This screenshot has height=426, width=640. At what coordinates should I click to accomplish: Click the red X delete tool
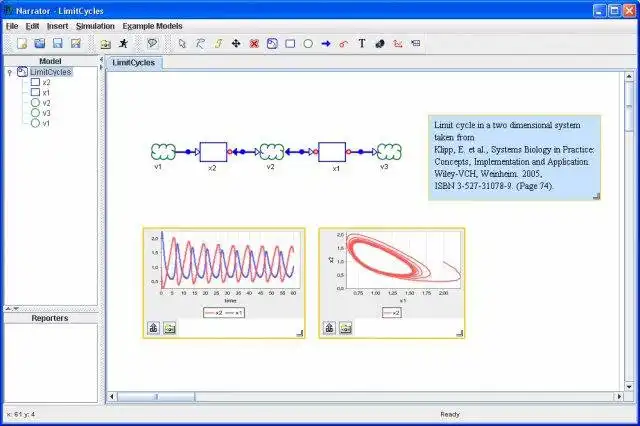(x=254, y=43)
